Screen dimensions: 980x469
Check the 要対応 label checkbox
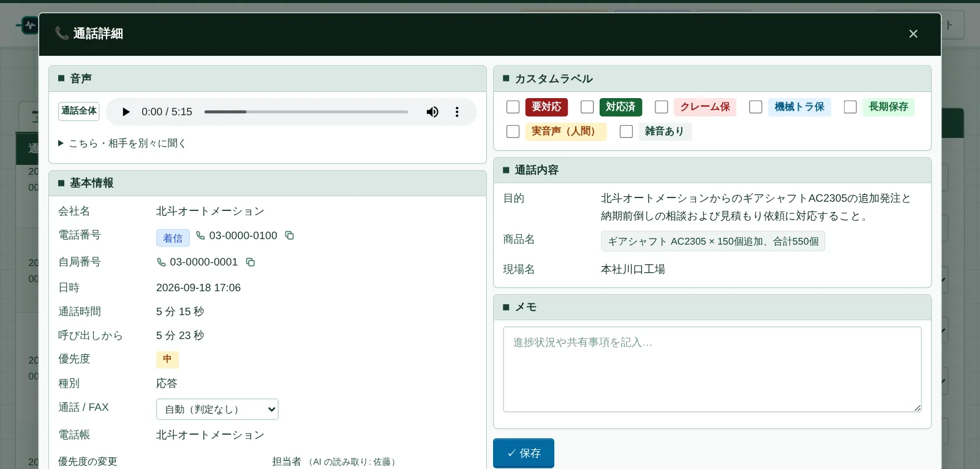(513, 107)
